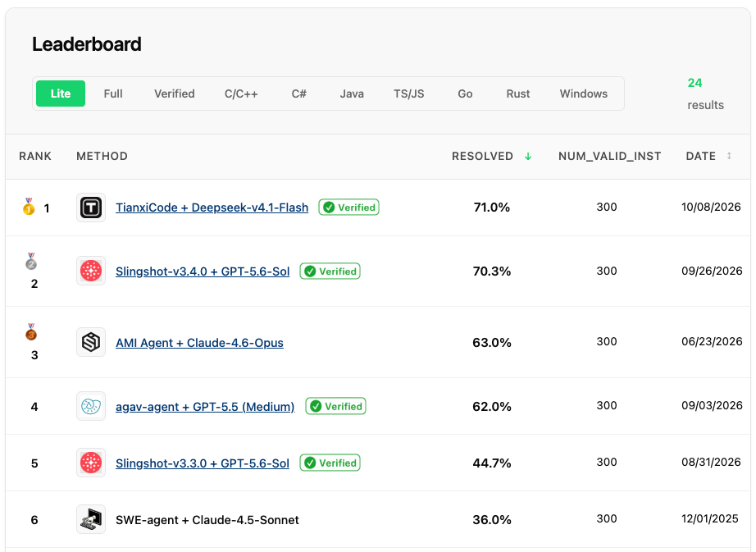Sort by Resolved using the green arrow
The image size is (756, 552).
point(528,156)
